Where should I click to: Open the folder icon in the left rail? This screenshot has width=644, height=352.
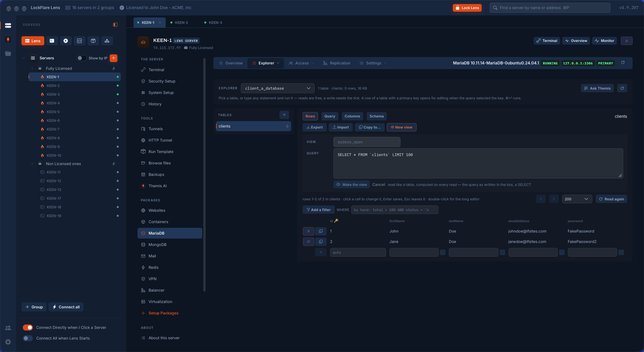(x=8, y=53)
